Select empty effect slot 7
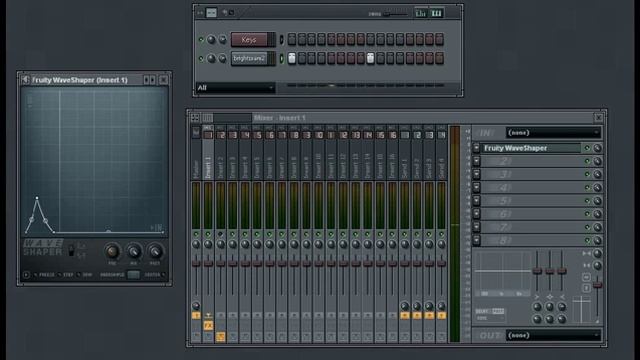 pos(531,227)
